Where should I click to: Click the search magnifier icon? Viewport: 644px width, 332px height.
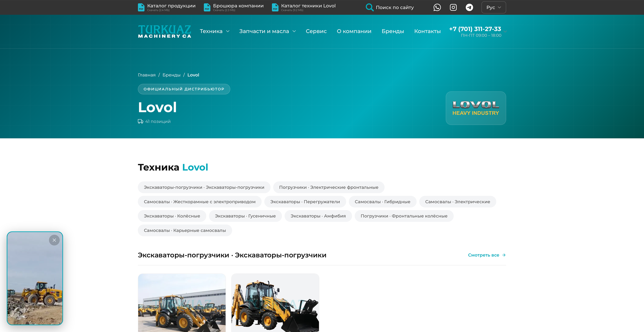click(369, 7)
